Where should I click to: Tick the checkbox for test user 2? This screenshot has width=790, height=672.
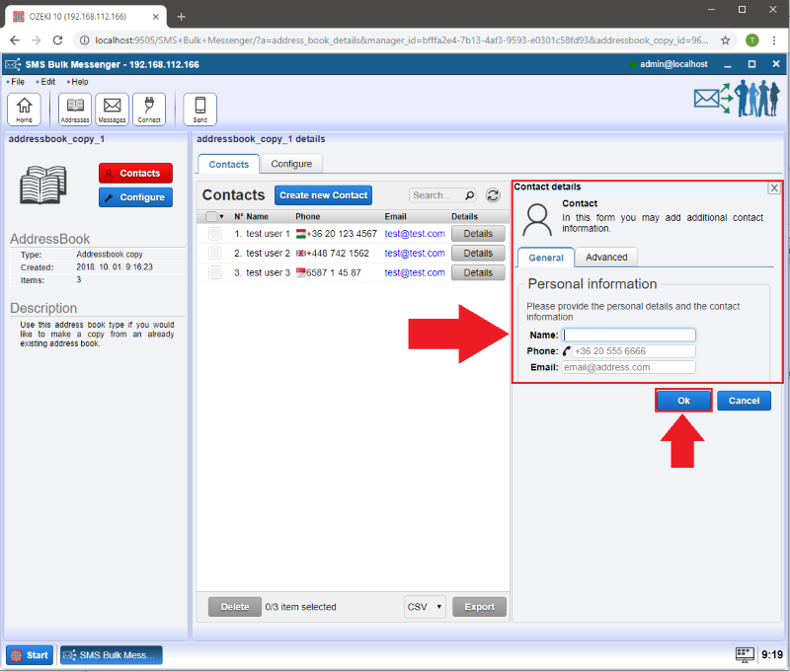214,254
